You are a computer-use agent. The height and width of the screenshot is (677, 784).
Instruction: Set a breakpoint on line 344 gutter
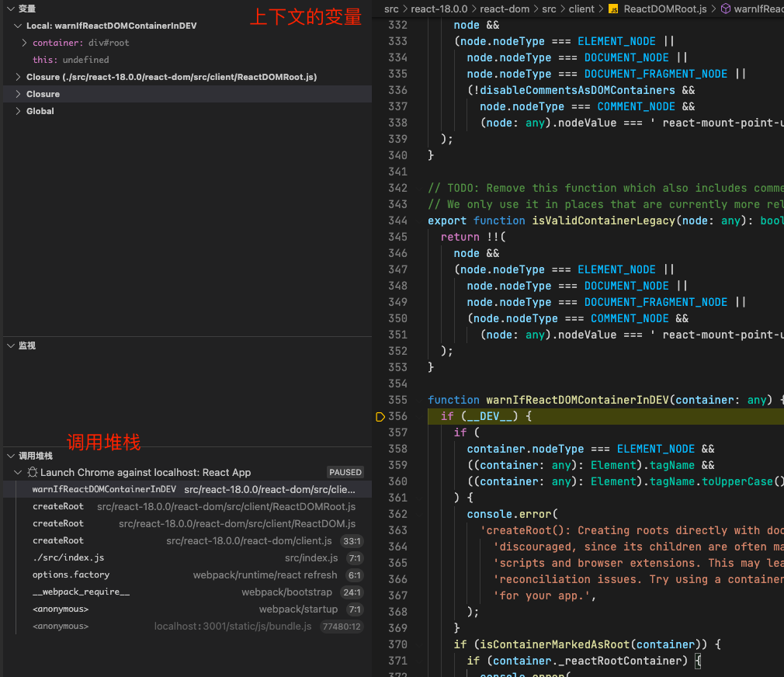(x=380, y=220)
